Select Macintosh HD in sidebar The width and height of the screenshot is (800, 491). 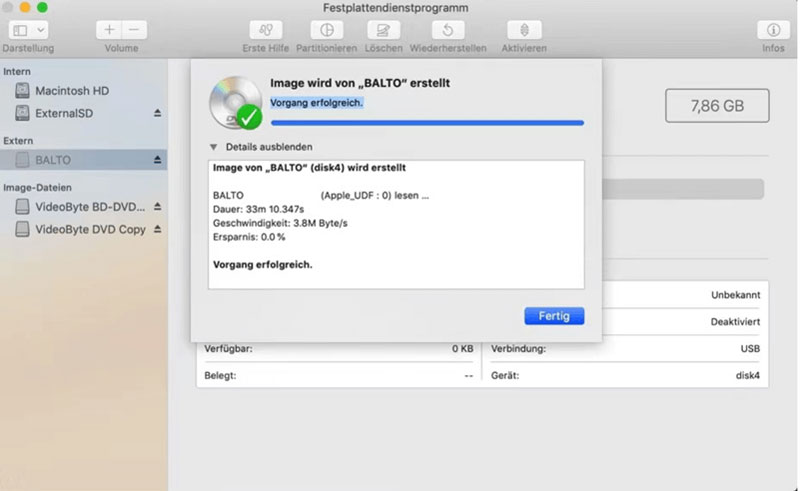(72, 91)
